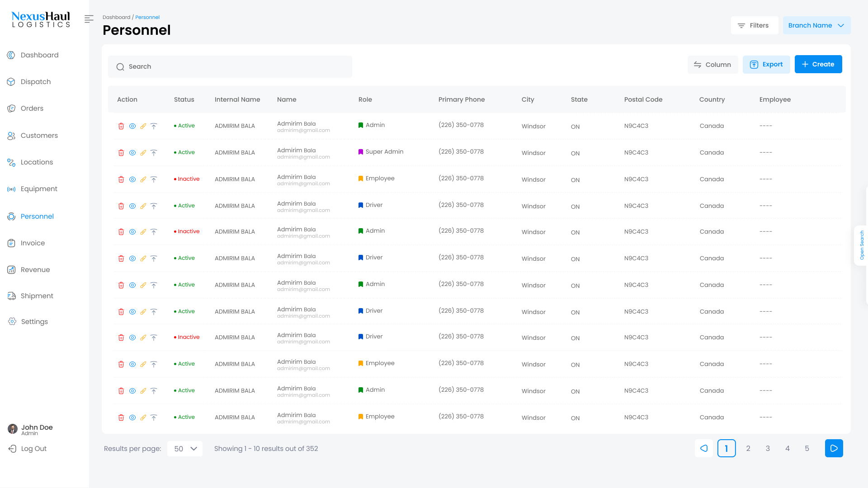
Task: Jump to page 3 of results
Action: click(x=768, y=448)
